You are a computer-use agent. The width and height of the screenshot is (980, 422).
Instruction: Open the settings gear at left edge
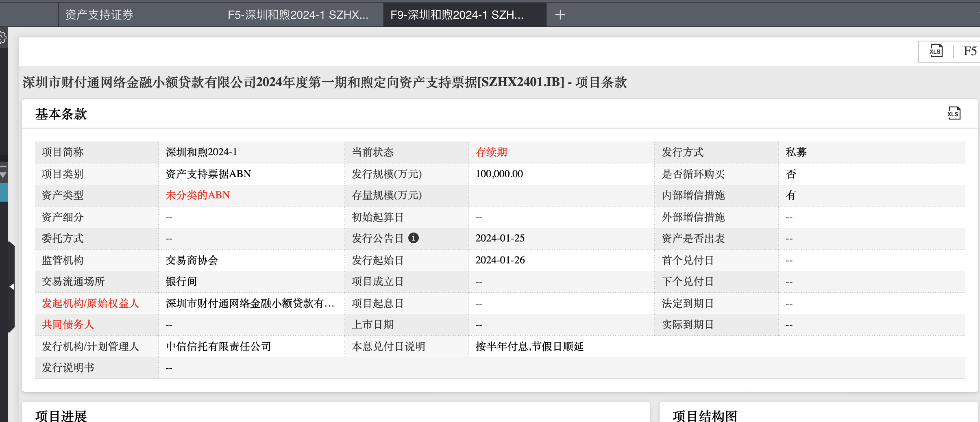point(2,38)
